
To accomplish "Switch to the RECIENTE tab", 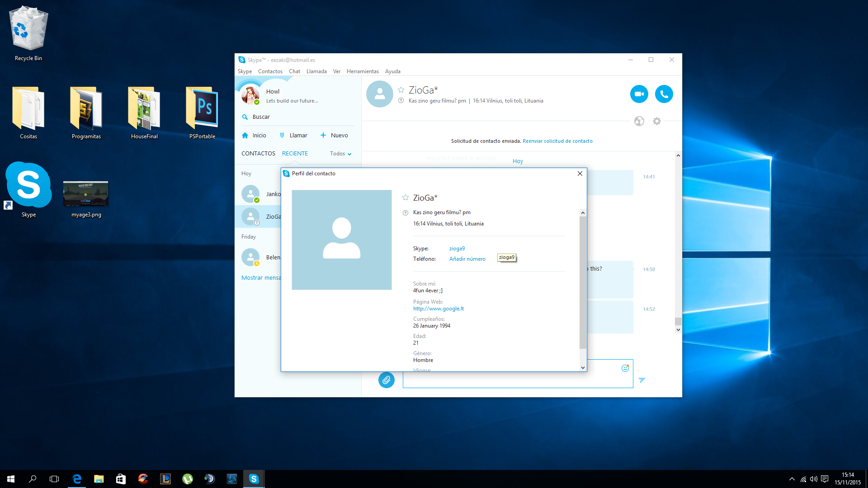I will tap(295, 154).
